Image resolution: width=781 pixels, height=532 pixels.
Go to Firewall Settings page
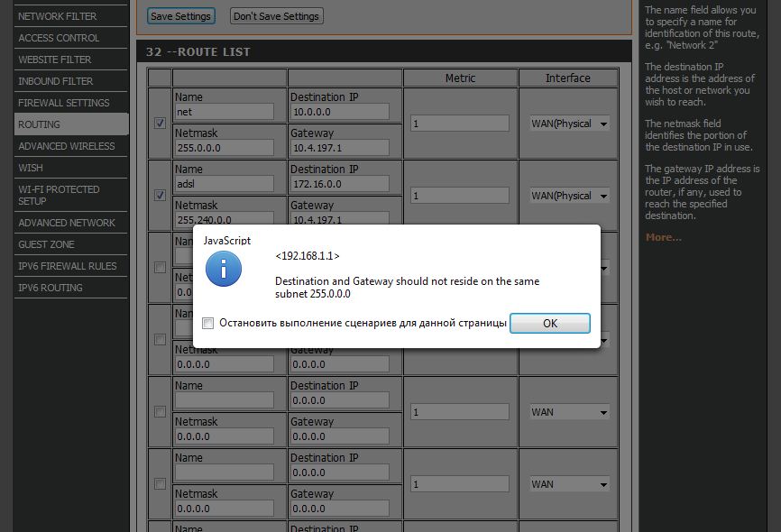pos(64,103)
